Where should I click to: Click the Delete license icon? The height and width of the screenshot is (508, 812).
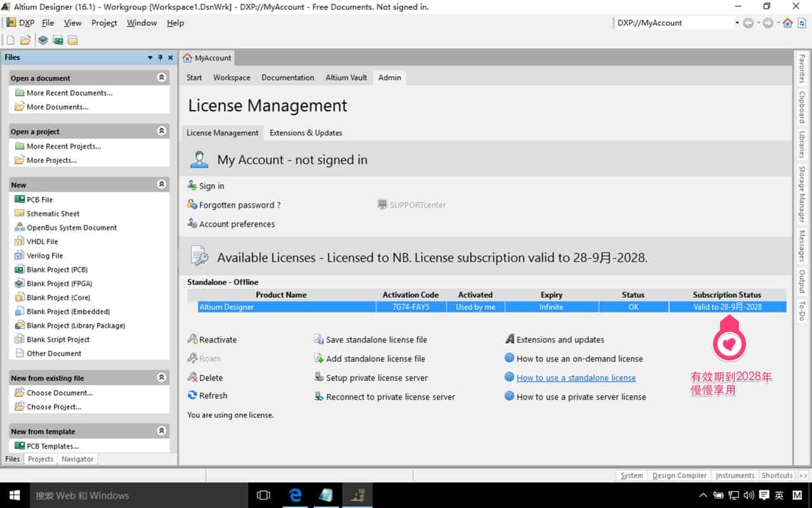pyautogui.click(x=192, y=378)
